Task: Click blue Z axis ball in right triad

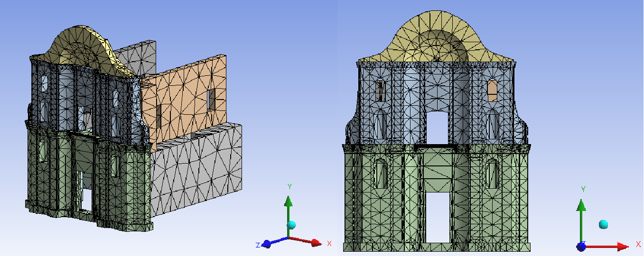Action: (x=581, y=246)
